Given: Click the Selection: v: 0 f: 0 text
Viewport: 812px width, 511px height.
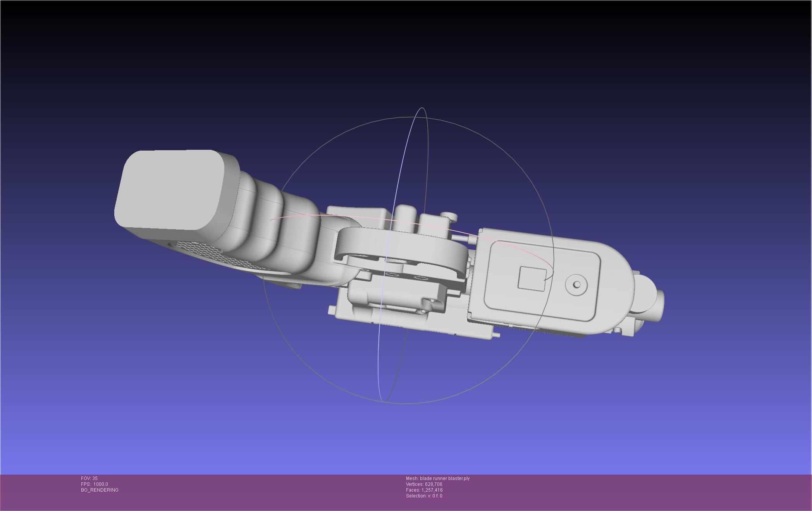Looking at the screenshot, I should (x=424, y=496).
